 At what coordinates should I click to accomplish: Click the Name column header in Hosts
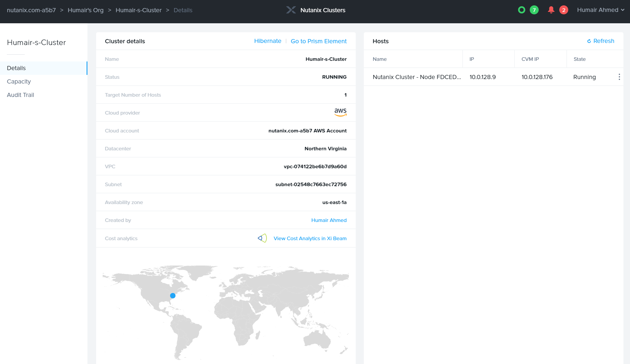pos(380,59)
